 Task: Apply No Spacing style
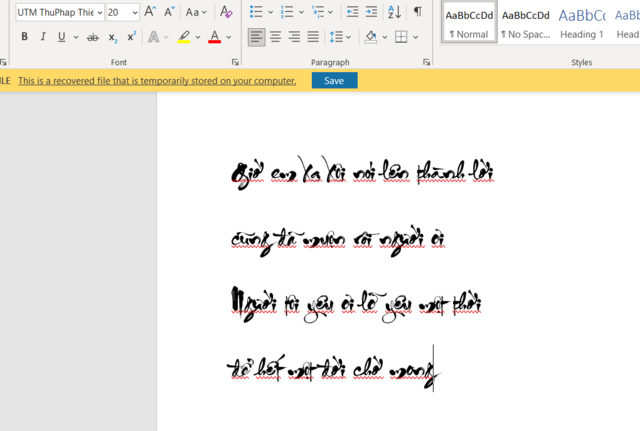click(x=526, y=24)
